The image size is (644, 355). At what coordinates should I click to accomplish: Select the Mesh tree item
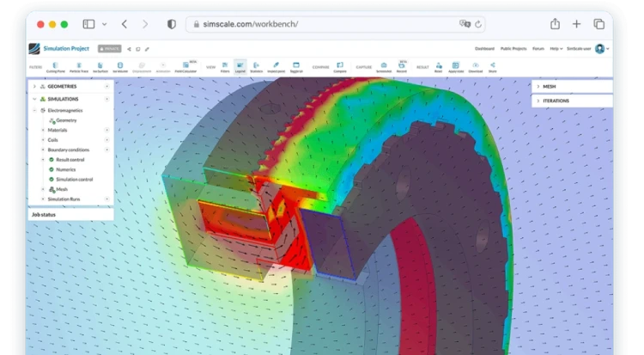tap(62, 189)
